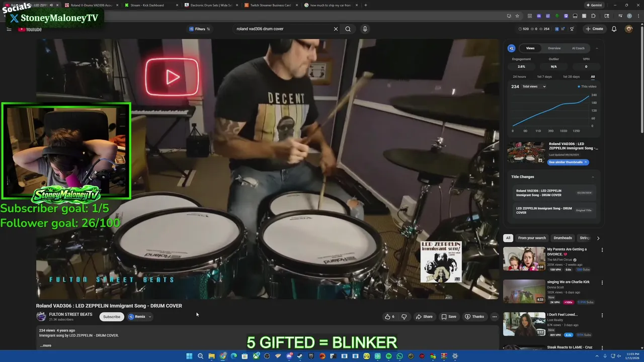Clear the search box text
Viewport: 644px width, 362px height.
pyautogui.click(x=336, y=29)
